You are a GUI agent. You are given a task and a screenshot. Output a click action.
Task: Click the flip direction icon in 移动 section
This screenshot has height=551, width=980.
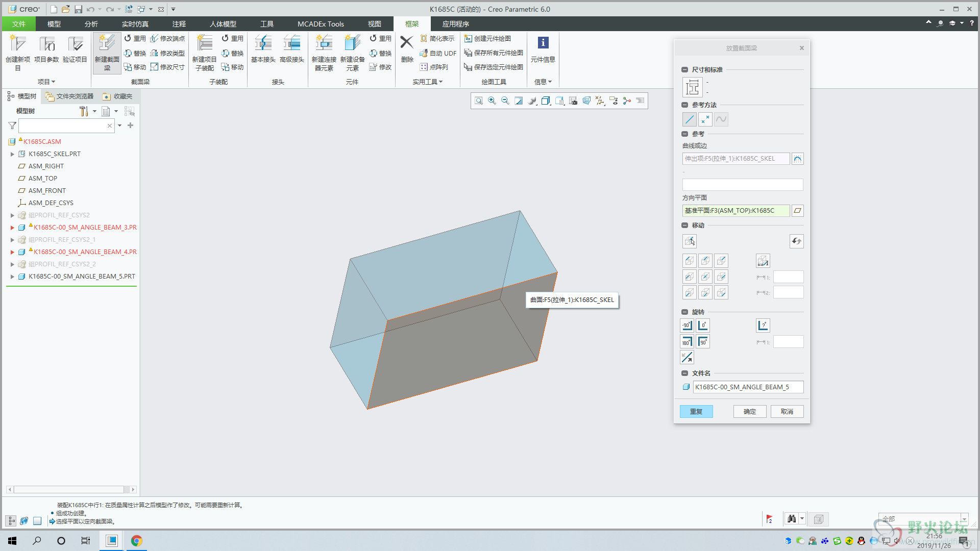[x=796, y=241]
